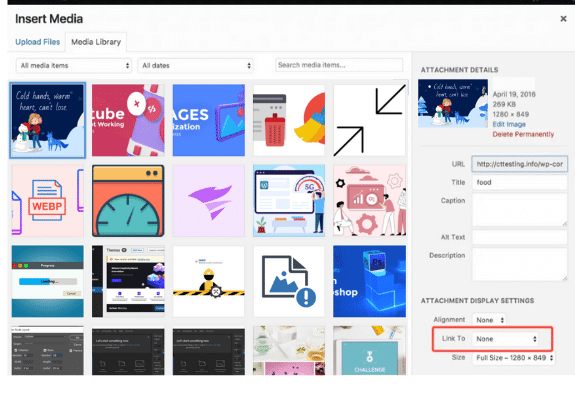Open the All media items dropdown
Viewport: 575px width, 398px height.
[x=74, y=66]
